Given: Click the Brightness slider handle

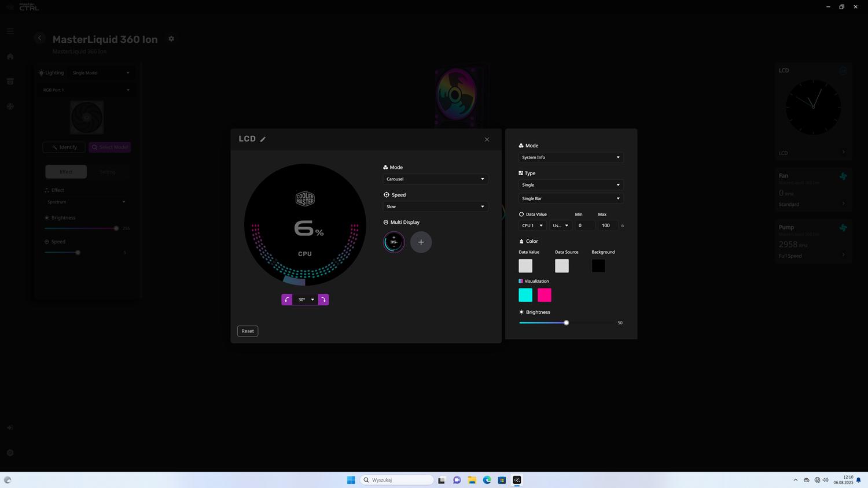Looking at the screenshot, I should pyautogui.click(x=566, y=323).
